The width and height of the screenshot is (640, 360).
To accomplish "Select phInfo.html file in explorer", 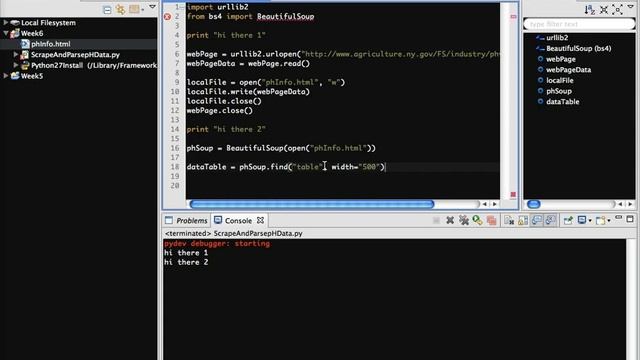I will 51,44.
